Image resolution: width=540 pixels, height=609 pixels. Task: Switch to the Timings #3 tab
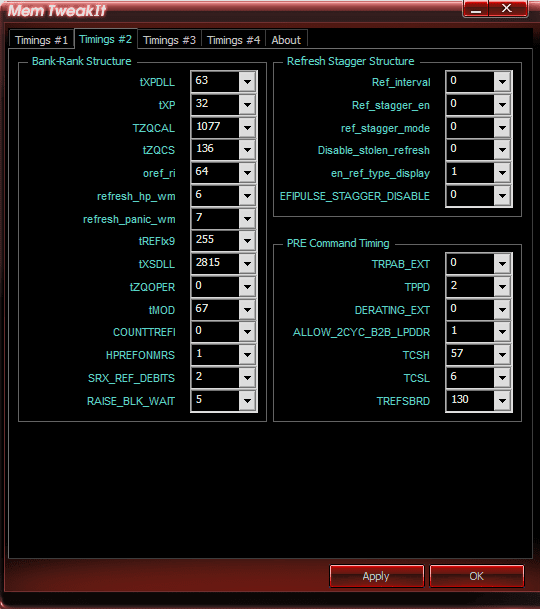(169, 40)
